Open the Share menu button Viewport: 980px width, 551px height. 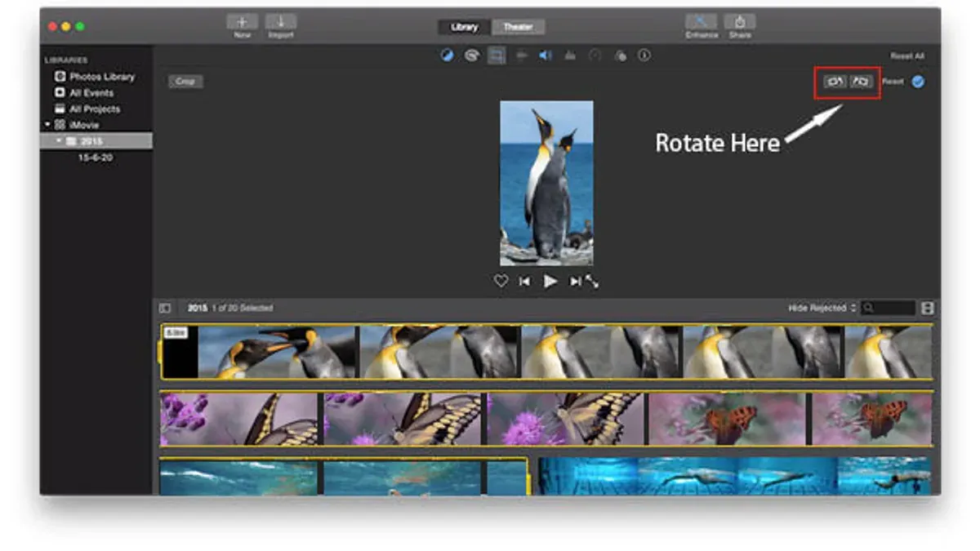coord(740,21)
